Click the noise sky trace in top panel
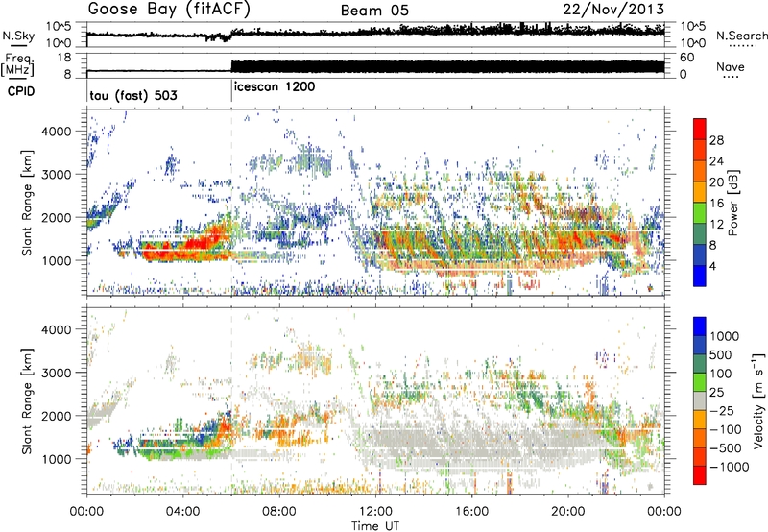 375,33
